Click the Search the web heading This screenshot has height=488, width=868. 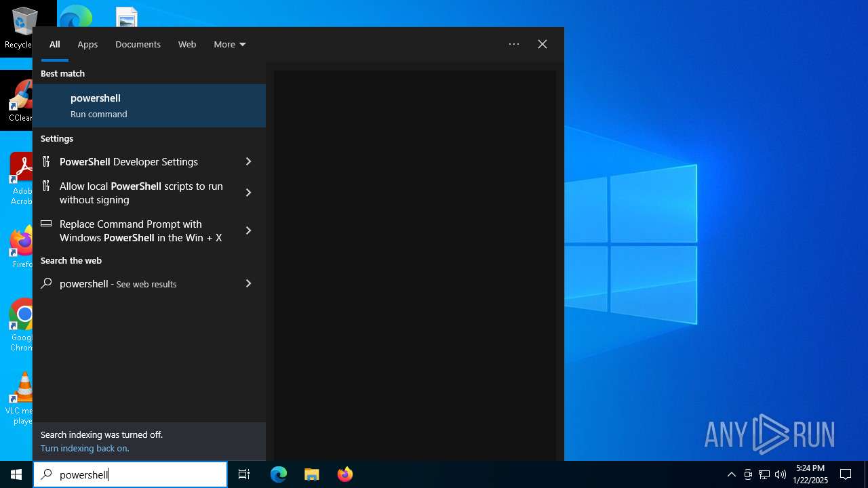click(x=71, y=260)
